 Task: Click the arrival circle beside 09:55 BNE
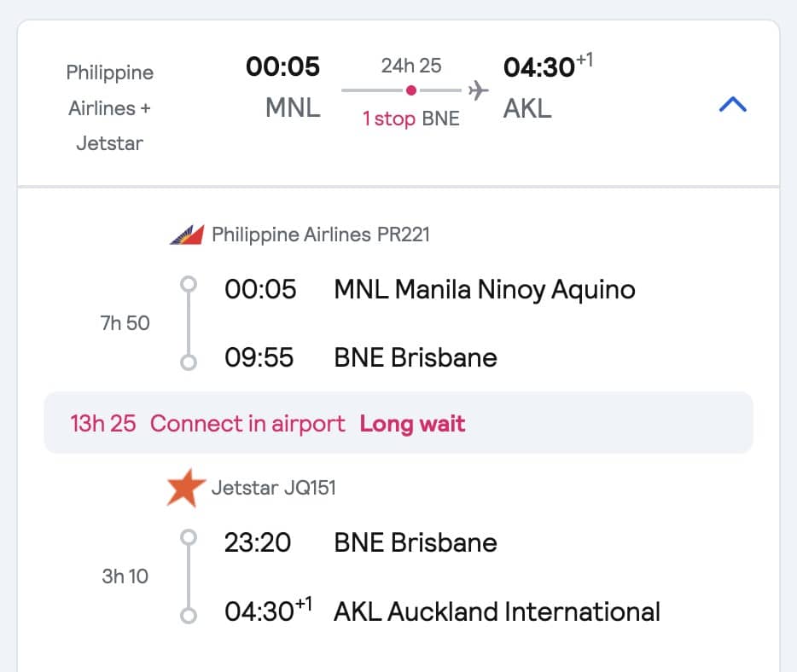188,364
